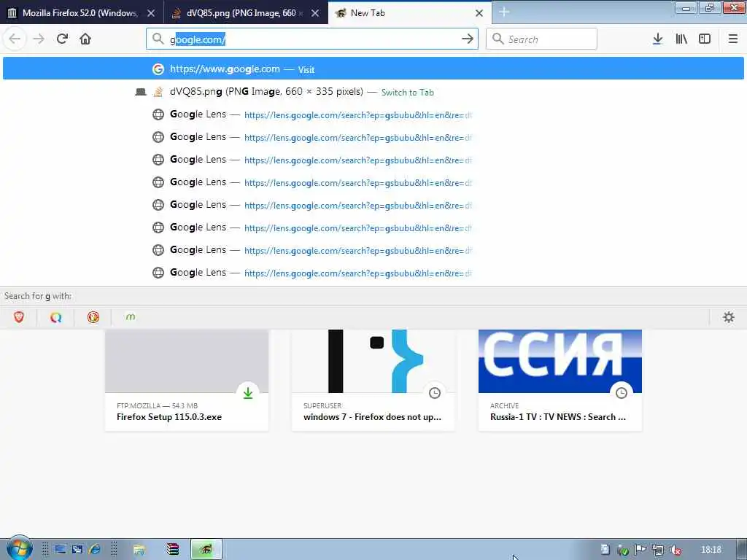Close the New Tab tab

[479, 13]
